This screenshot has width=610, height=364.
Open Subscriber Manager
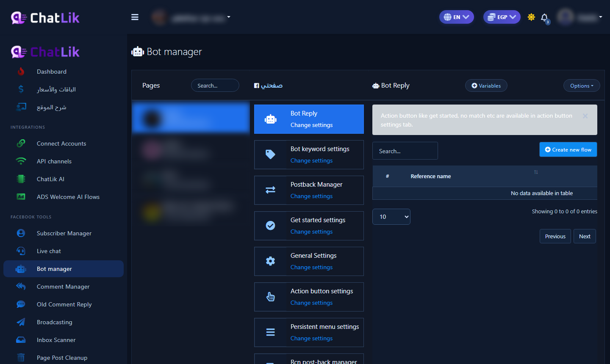pyautogui.click(x=64, y=233)
